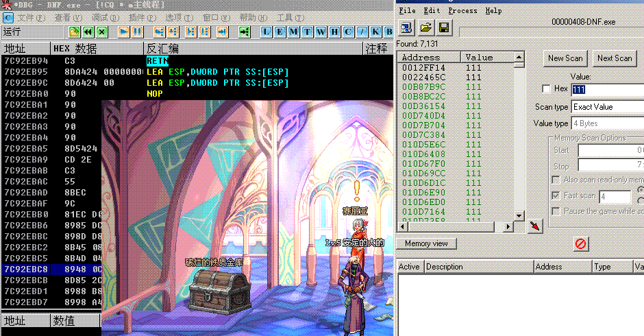This screenshot has height=336, width=644.
Task: Open Executable modules with E icon
Action: point(280,32)
